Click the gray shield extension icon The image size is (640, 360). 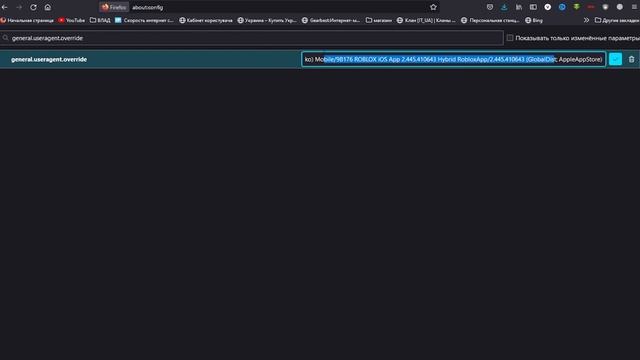click(x=605, y=7)
